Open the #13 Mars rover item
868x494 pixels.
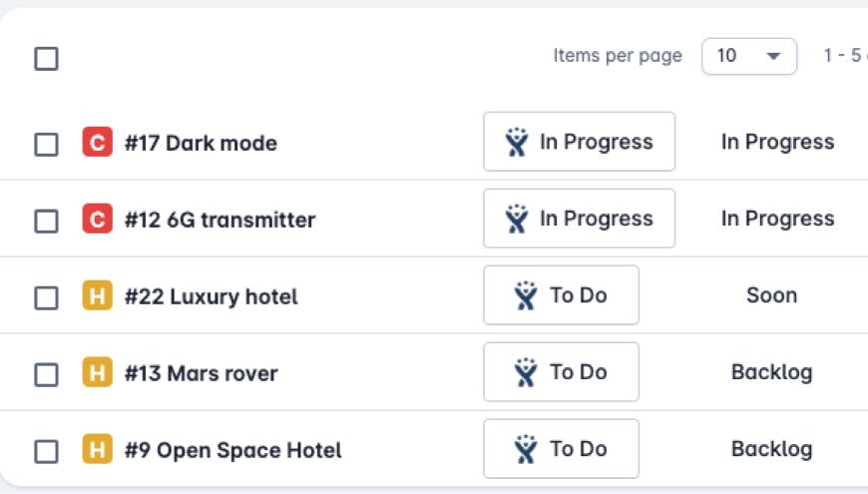(201, 373)
